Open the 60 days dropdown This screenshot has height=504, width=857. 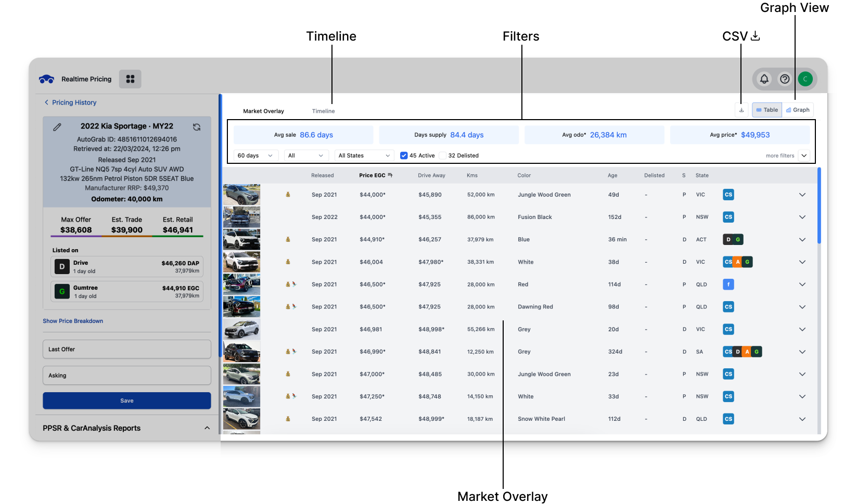[x=255, y=156]
